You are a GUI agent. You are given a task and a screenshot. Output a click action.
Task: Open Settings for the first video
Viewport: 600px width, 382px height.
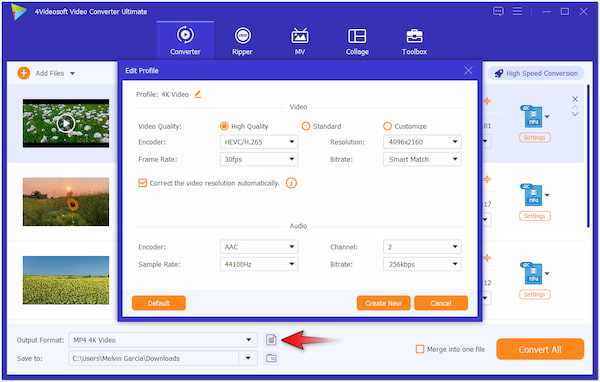click(x=535, y=137)
